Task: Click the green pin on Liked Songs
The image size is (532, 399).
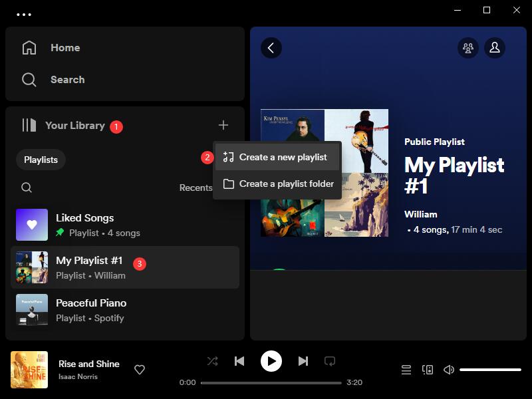Action: point(60,233)
